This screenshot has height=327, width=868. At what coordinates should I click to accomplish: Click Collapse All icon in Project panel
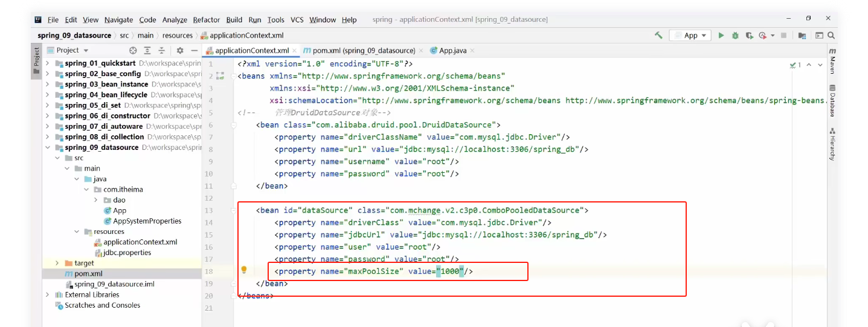162,50
